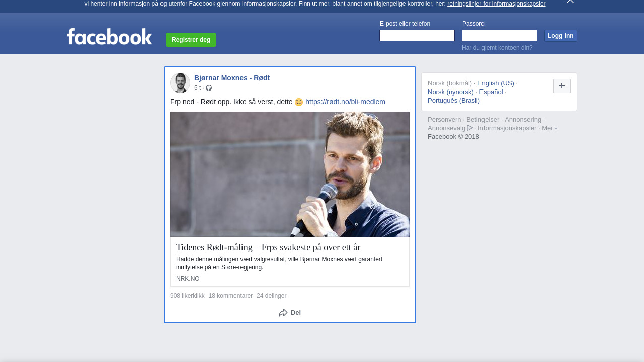Click the Norsk (bokmål) current language text
Screen dimensions: 644x362
tap(450, 83)
